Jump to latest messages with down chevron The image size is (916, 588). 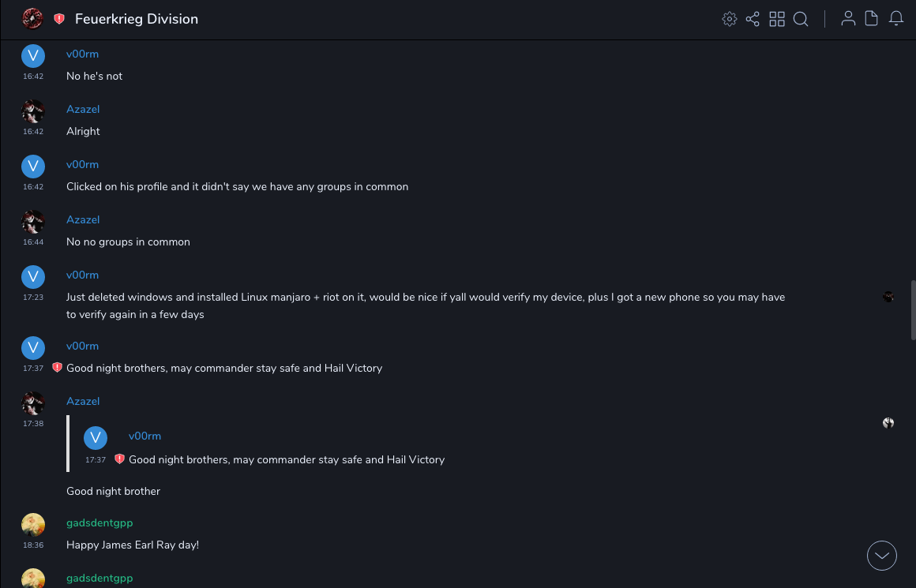point(882,556)
